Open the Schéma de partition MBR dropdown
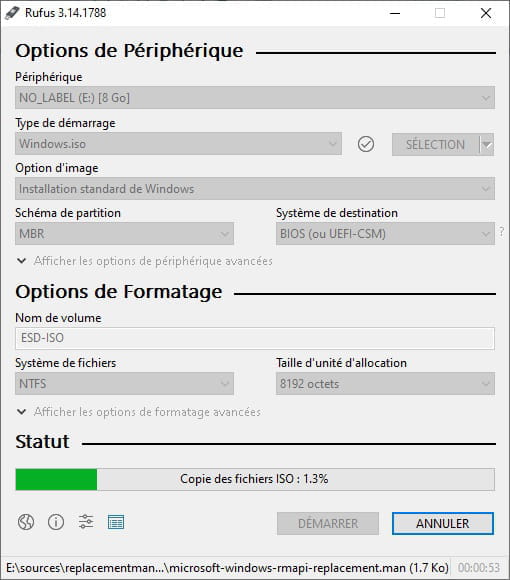 124,233
